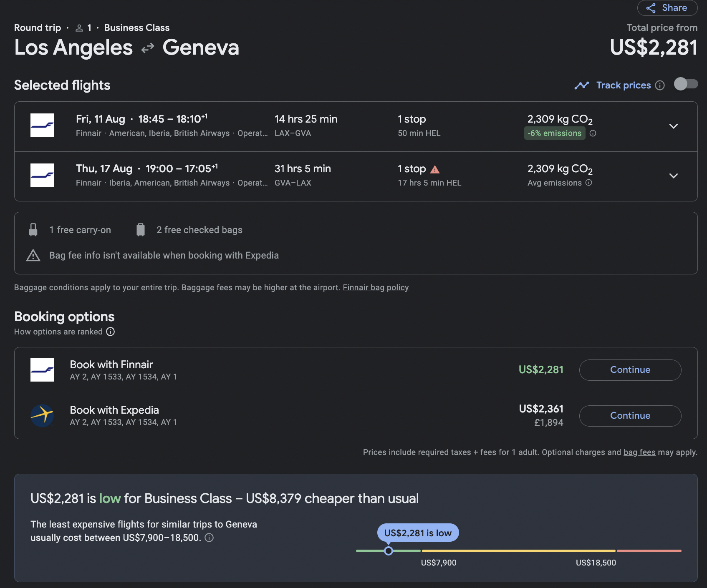707x588 pixels.
Task: Click the passenger count icon
Action: coord(79,28)
